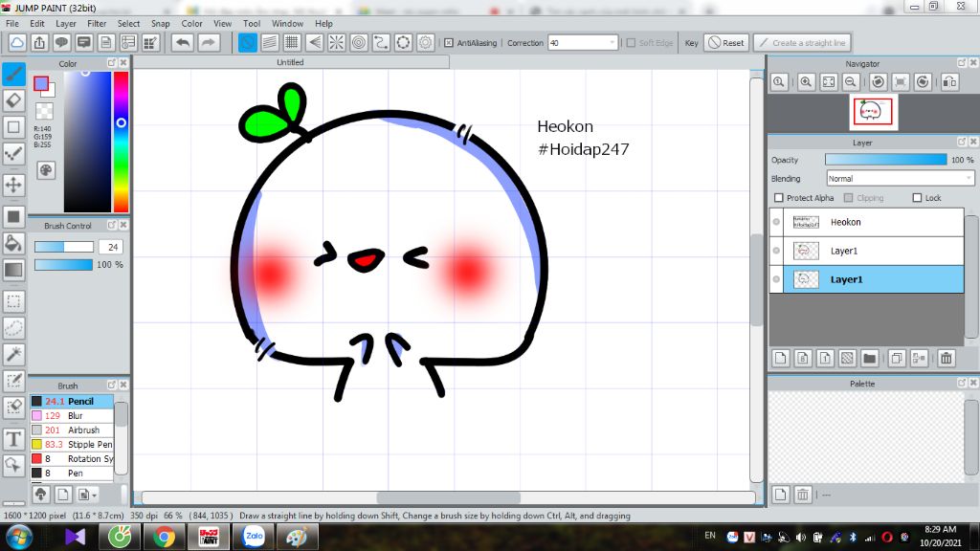The width and height of the screenshot is (980, 551).
Task: Click Create a straight line button
Action: point(802,42)
